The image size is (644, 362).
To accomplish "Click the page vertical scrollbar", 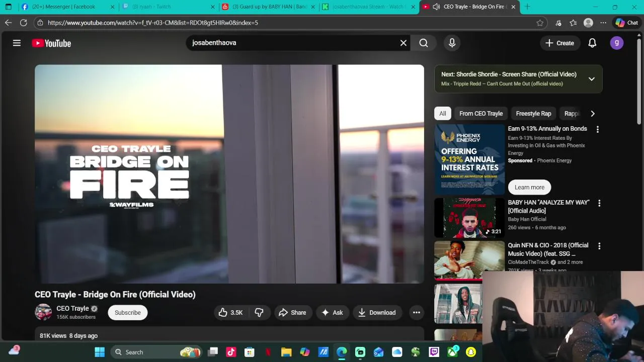I will coord(639,80).
